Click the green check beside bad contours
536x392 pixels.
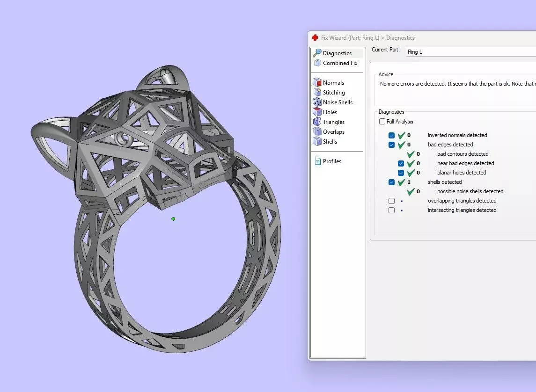pyautogui.click(x=411, y=154)
